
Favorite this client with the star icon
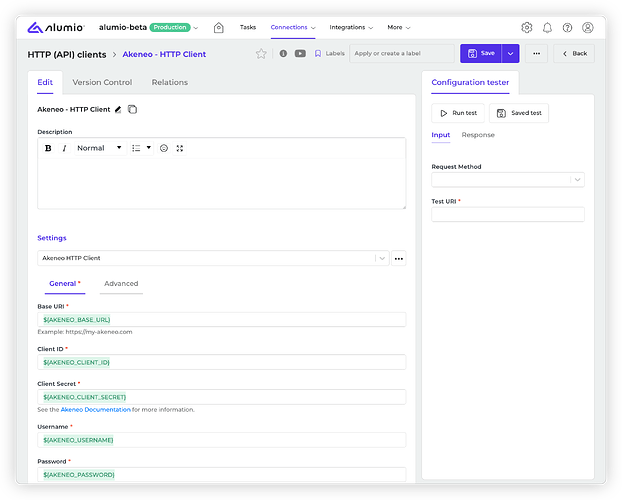[x=261, y=54]
